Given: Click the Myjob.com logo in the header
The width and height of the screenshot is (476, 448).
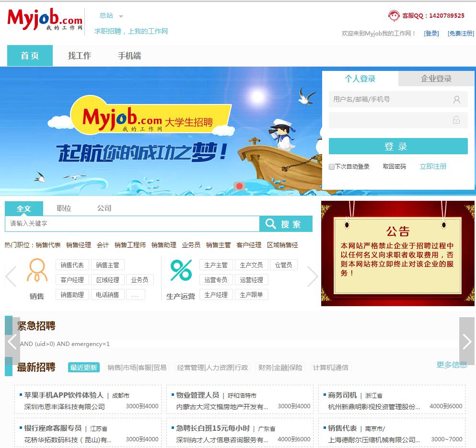Looking at the screenshot, I should (x=45, y=19).
